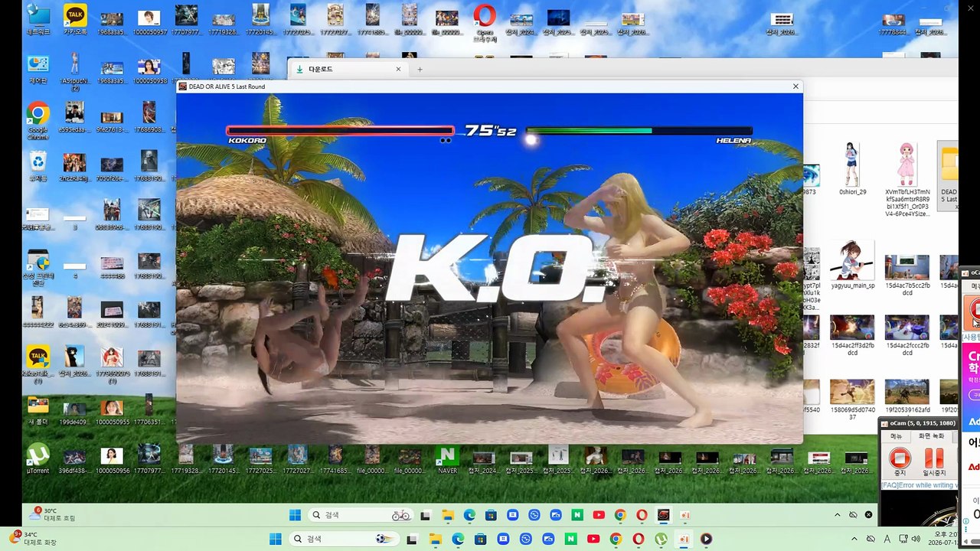Select the 158069d5d074037 image file

point(852,399)
